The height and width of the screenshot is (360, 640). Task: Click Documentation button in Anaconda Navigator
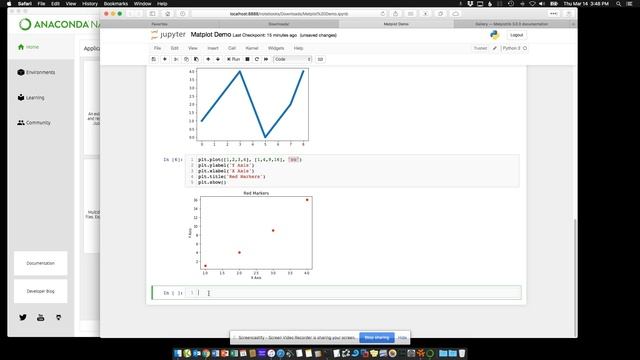(x=40, y=263)
